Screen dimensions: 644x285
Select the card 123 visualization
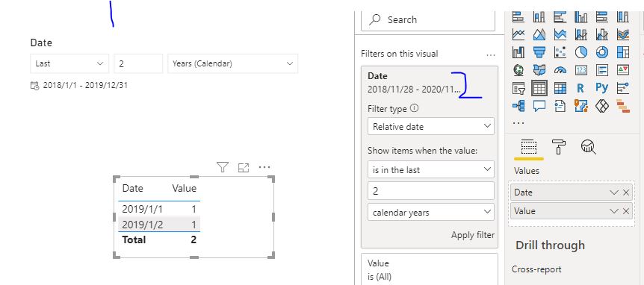click(581, 70)
